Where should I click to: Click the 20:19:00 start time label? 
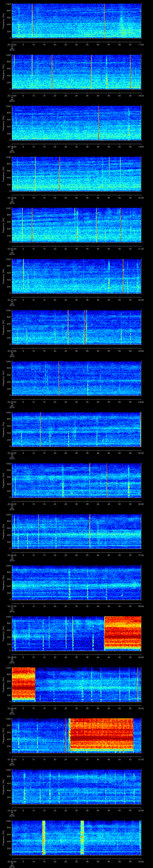[x=12, y=198]
